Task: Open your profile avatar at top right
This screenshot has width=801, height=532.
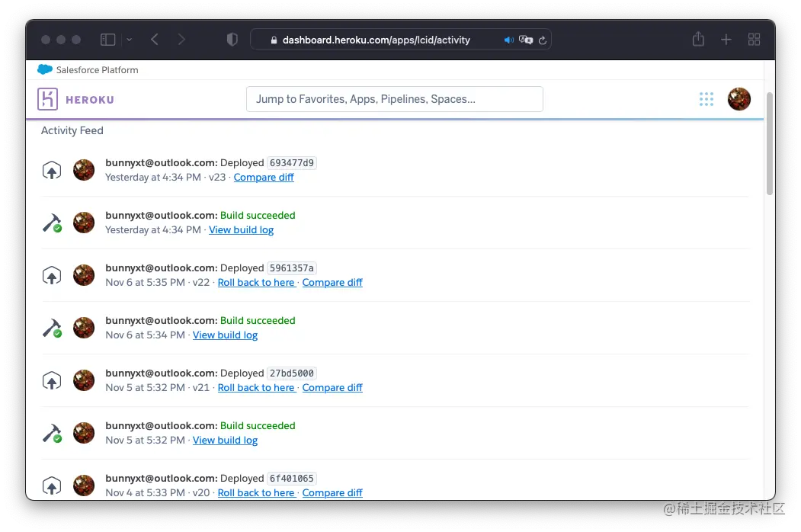Action: [739, 99]
